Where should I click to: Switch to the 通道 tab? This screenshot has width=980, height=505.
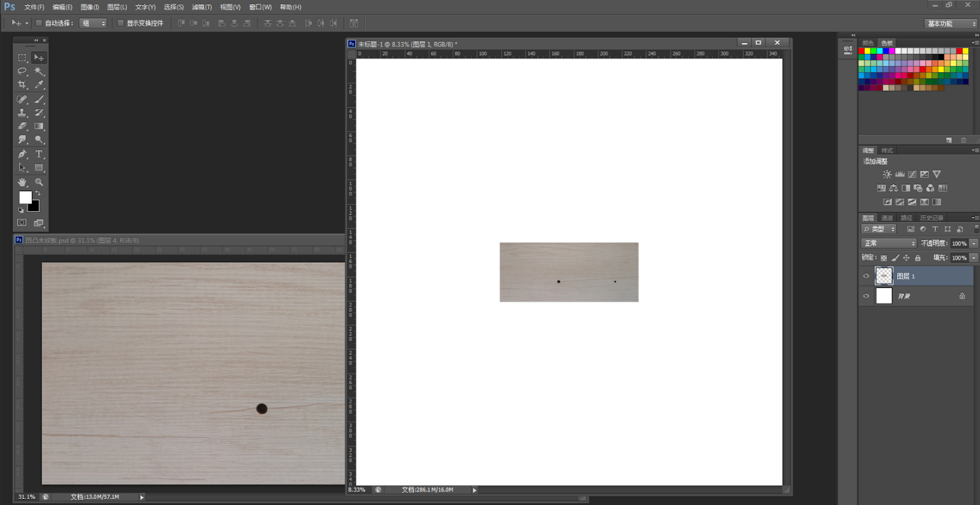pyautogui.click(x=887, y=218)
